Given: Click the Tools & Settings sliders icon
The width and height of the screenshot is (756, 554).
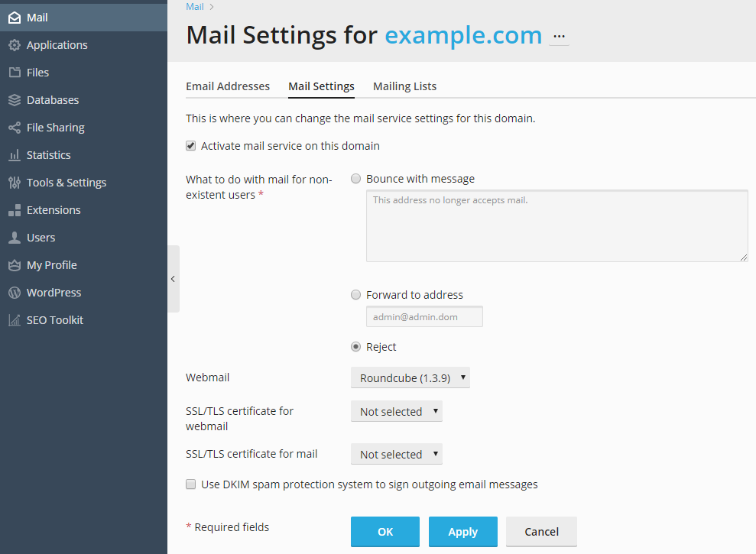Looking at the screenshot, I should [15, 183].
